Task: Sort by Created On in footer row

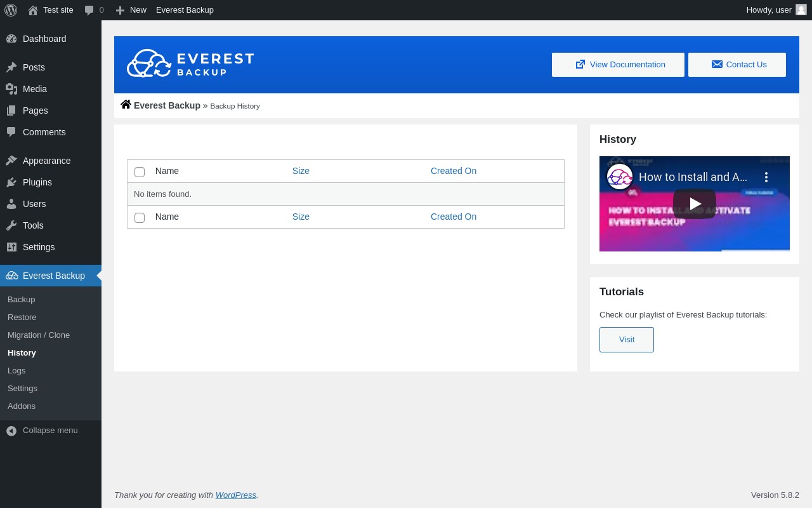Action: coord(454,217)
